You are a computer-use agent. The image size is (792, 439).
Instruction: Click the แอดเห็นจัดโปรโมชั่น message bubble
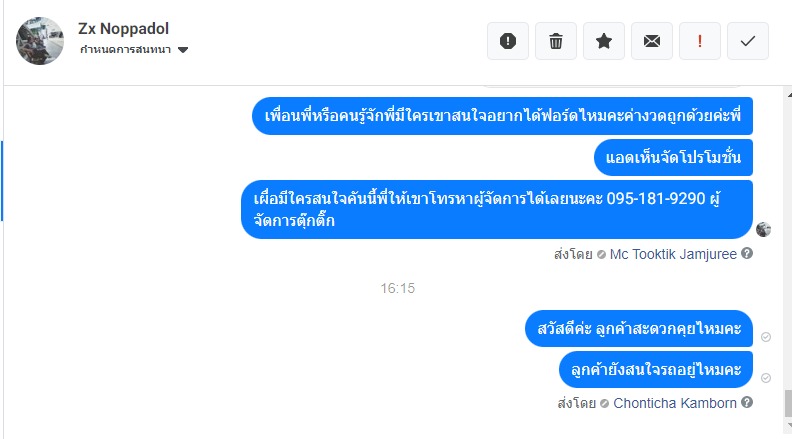point(673,158)
